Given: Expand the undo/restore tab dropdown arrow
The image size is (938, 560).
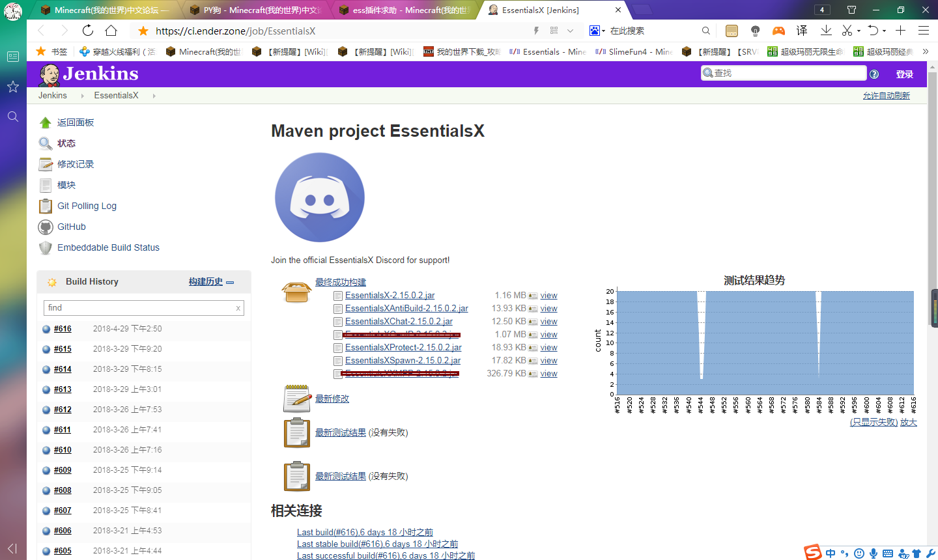Looking at the screenshot, I should [x=884, y=31].
